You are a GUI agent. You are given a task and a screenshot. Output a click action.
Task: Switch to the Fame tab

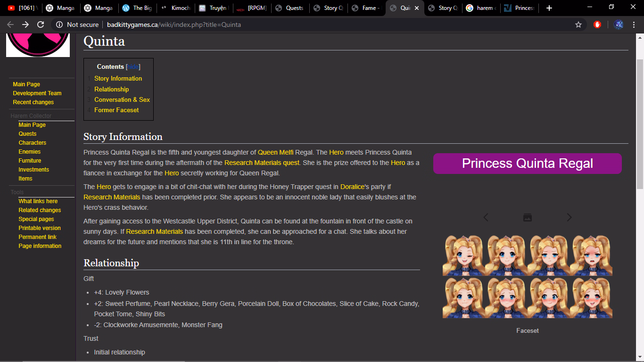point(366,8)
